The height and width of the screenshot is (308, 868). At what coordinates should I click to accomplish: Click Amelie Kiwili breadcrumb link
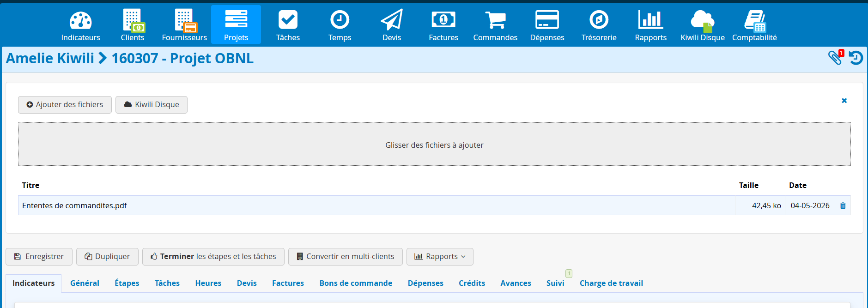(x=50, y=58)
